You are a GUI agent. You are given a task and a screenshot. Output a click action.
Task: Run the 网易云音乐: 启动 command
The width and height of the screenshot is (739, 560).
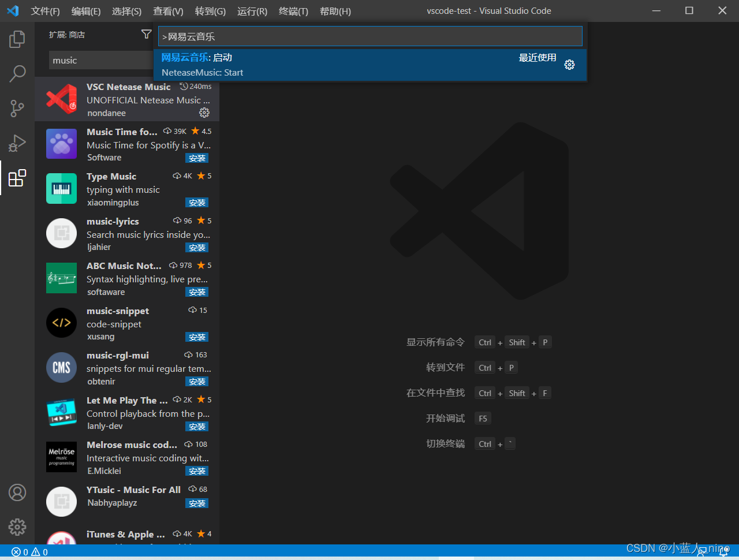click(x=370, y=65)
